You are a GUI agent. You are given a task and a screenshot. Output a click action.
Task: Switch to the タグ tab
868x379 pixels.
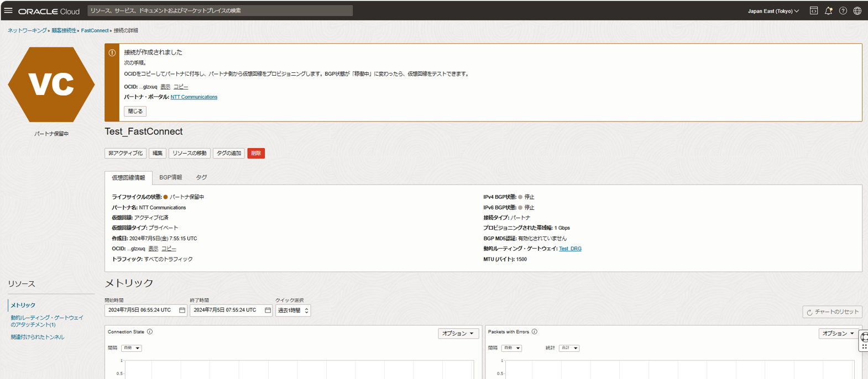tap(201, 177)
